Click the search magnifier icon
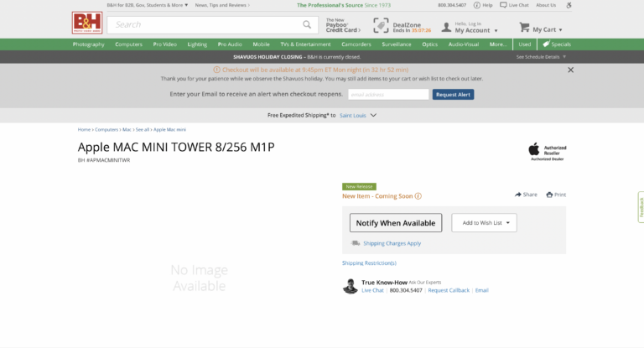The image size is (644, 348). 307,24
